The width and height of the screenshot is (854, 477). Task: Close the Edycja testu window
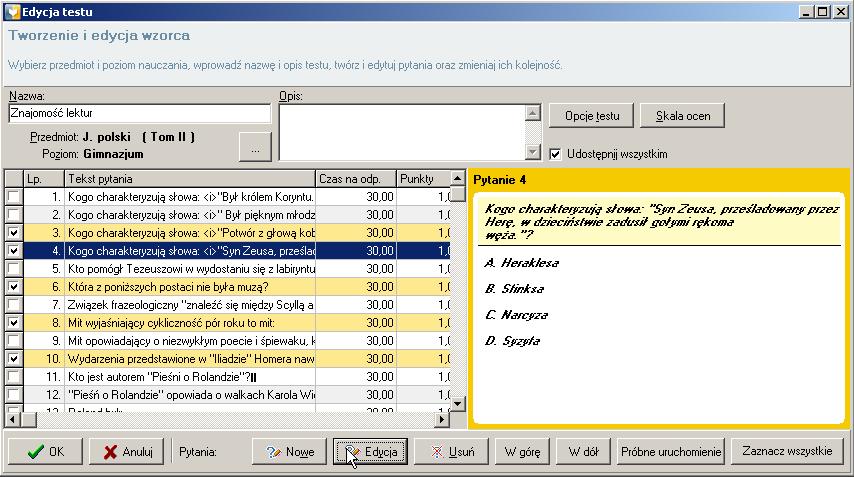point(840,11)
